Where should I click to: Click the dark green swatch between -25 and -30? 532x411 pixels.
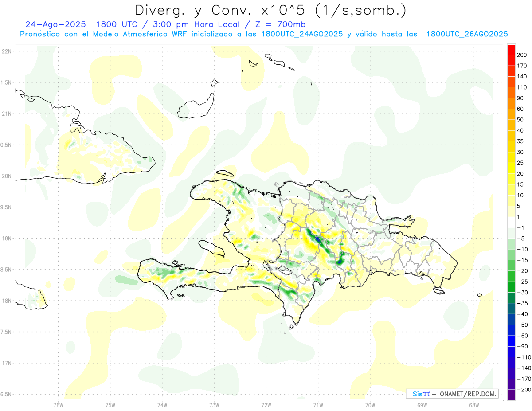pos(511,287)
